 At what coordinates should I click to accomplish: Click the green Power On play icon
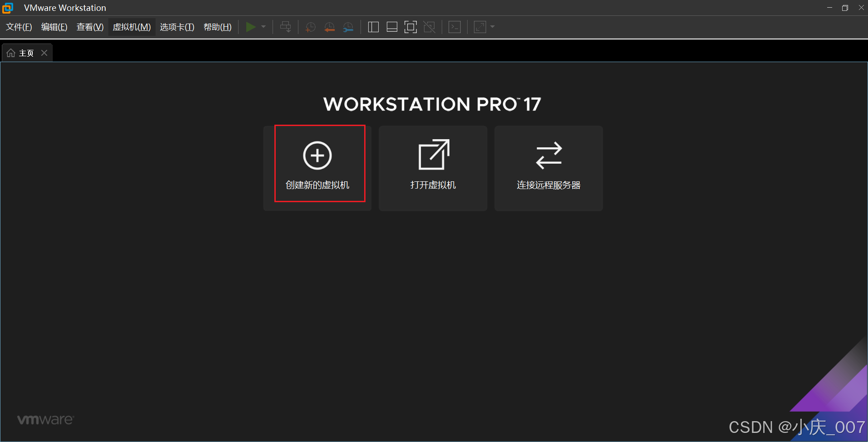coord(250,27)
